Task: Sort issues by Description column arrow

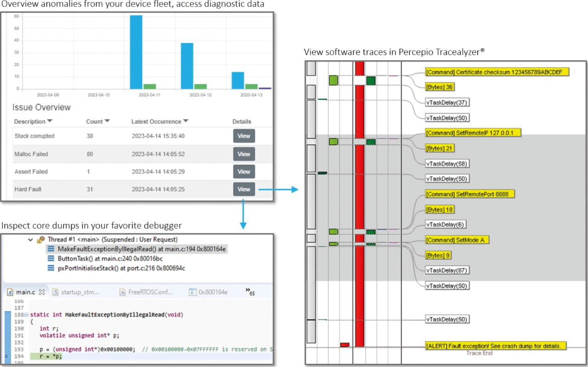Action: pos(50,121)
